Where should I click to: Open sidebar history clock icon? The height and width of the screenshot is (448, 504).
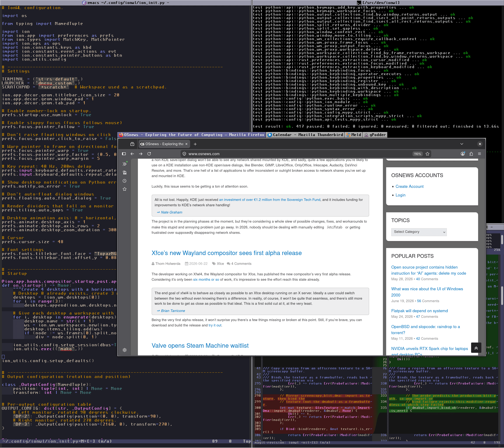(125, 181)
